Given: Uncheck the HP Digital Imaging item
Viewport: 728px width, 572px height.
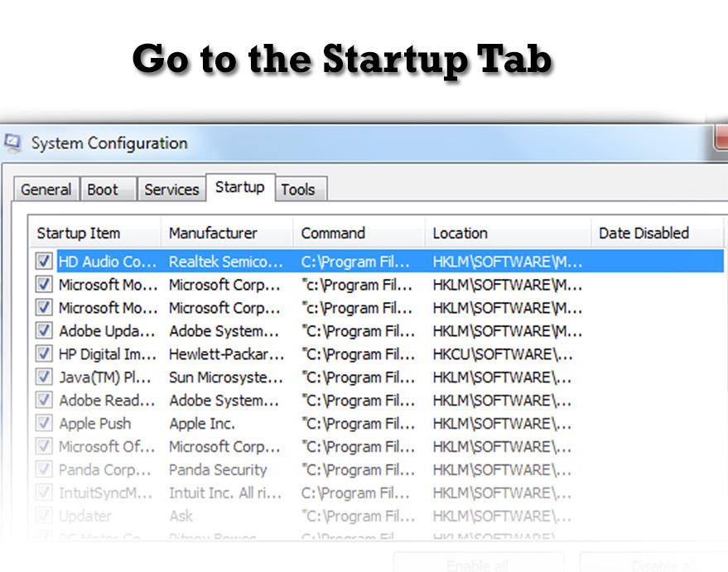Looking at the screenshot, I should [43, 353].
